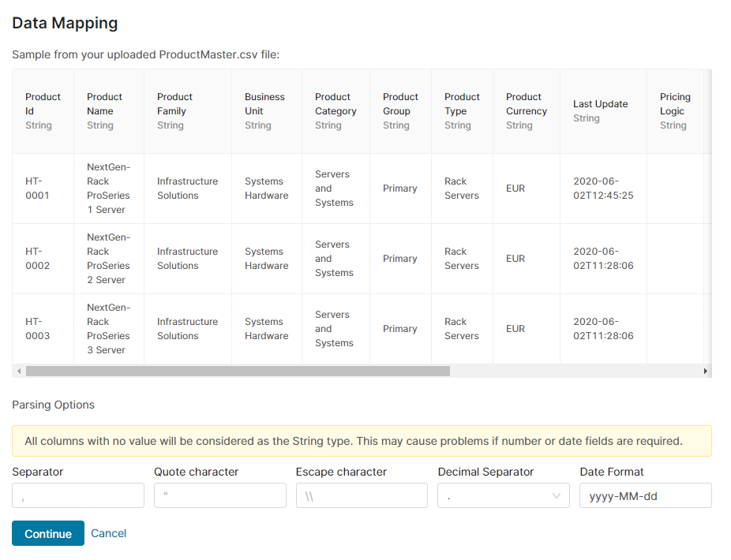Click the Separator input field

tap(78, 495)
